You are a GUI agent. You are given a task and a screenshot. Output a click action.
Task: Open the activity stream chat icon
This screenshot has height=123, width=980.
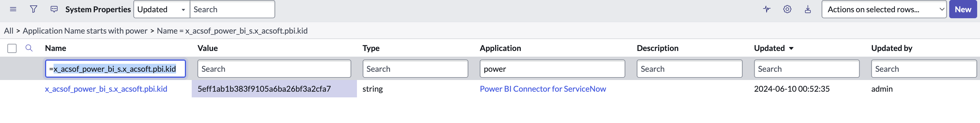click(54, 9)
